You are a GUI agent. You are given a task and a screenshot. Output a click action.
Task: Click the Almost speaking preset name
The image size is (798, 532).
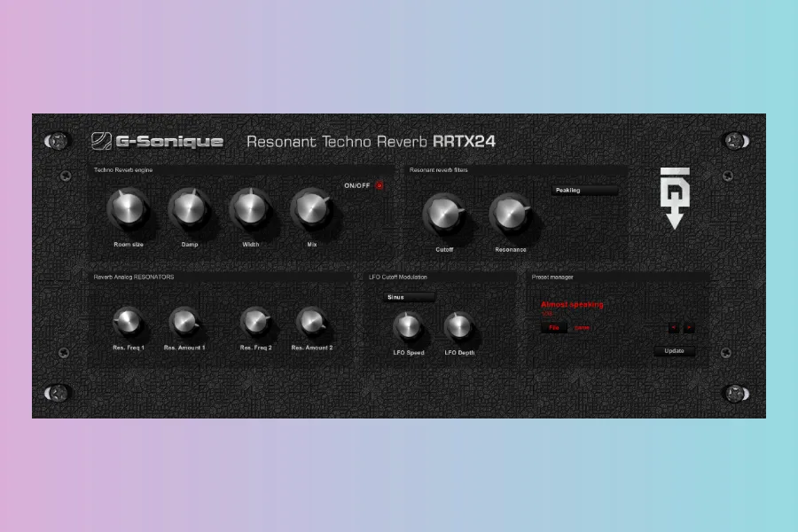point(572,304)
